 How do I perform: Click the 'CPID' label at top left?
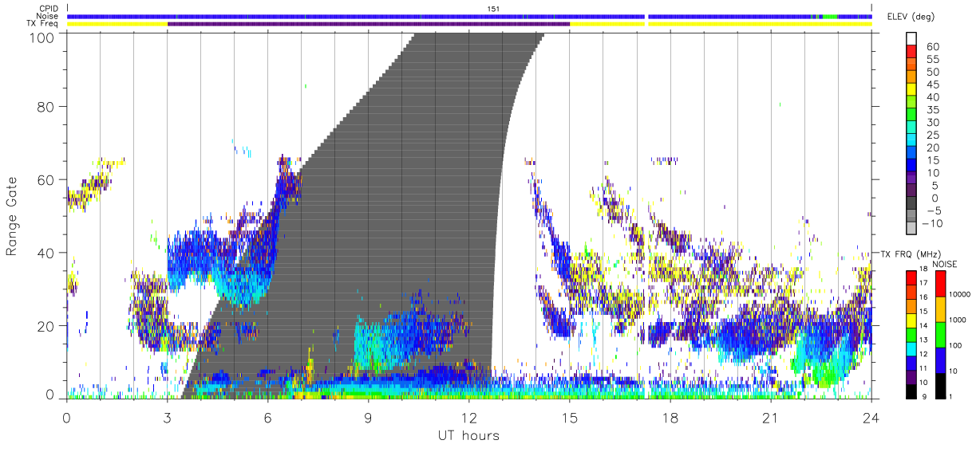coord(48,9)
